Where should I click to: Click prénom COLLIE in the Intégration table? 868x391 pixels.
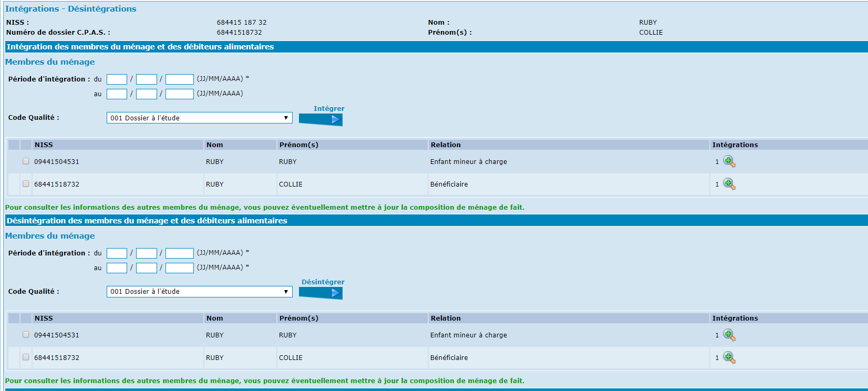tap(291, 184)
